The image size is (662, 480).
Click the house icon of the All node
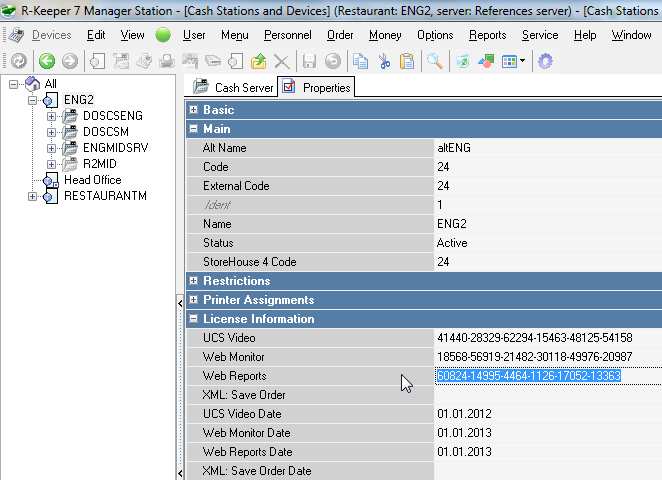click(33, 84)
